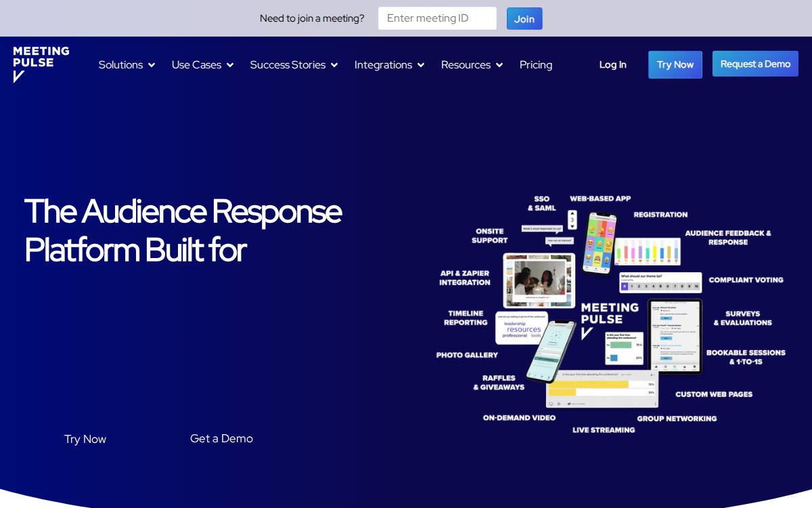Click the 'WEB-BASED APP' label
This screenshot has width=812, height=508.
[600, 199]
